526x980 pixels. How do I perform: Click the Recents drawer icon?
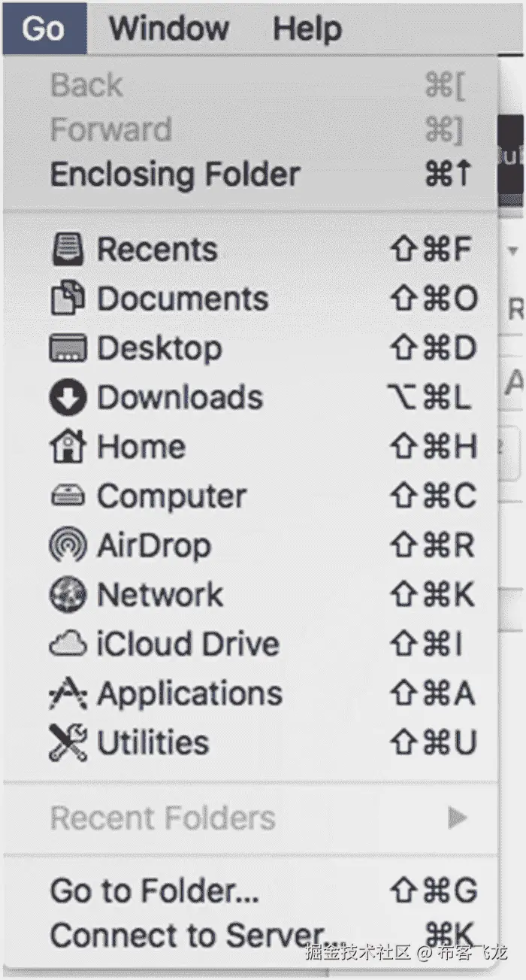coord(68,250)
